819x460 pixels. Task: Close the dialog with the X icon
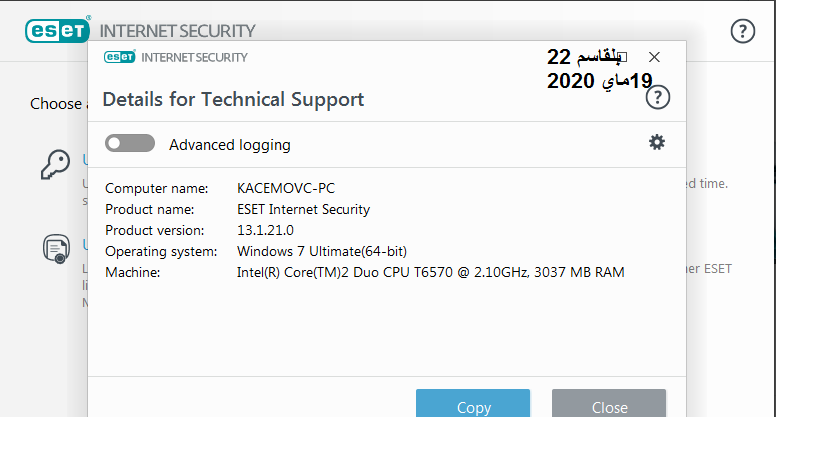click(654, 57)
